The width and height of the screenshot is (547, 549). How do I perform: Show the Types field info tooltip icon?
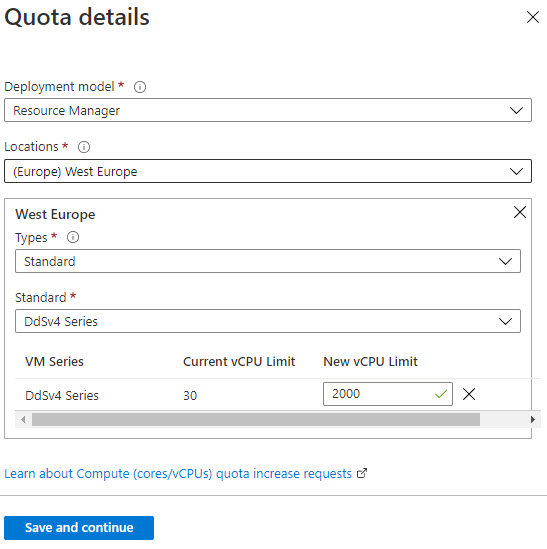point(73,237)
